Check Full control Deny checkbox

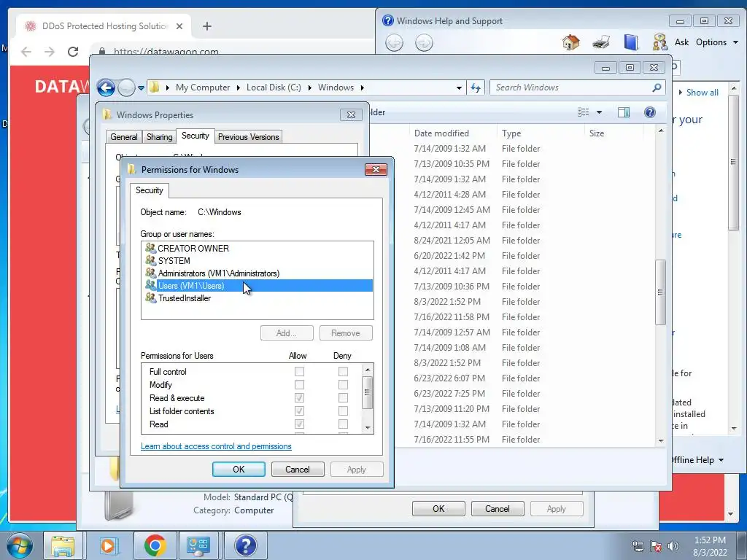coord(343,371)
